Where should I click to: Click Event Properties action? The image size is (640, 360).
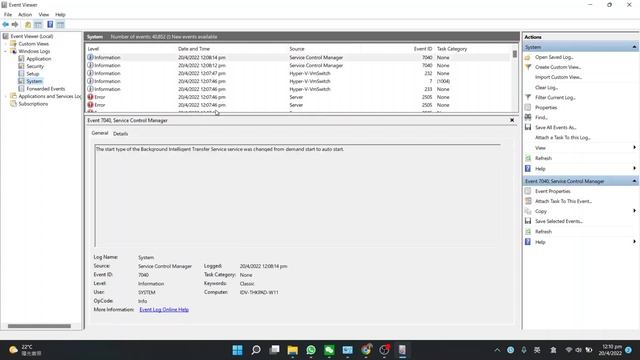pos(552,191)
